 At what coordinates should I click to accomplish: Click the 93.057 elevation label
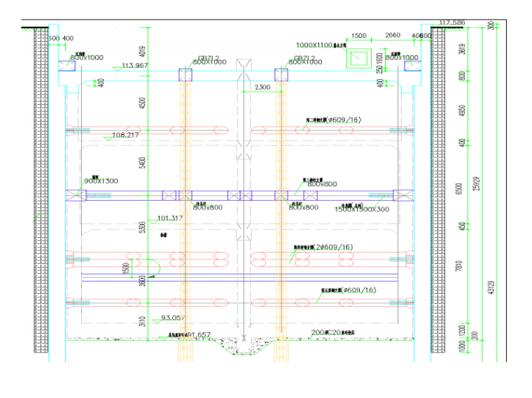click(x=174, y=318)
